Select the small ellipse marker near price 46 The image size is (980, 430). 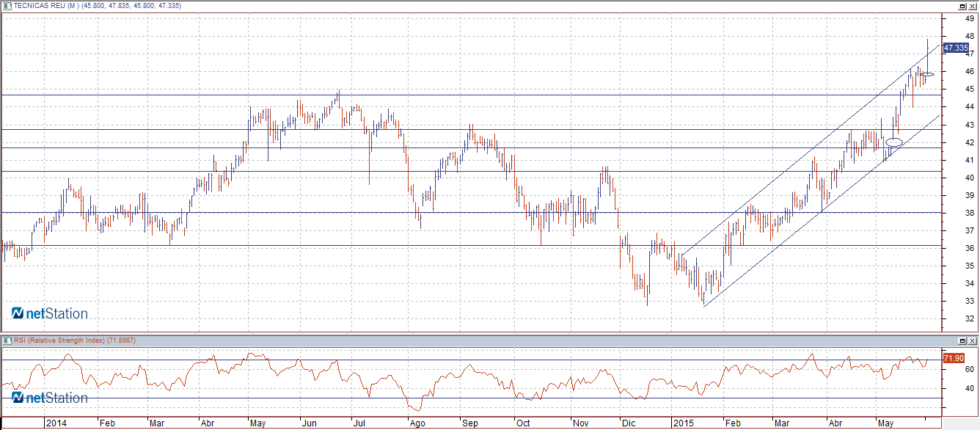click(928, 74)
